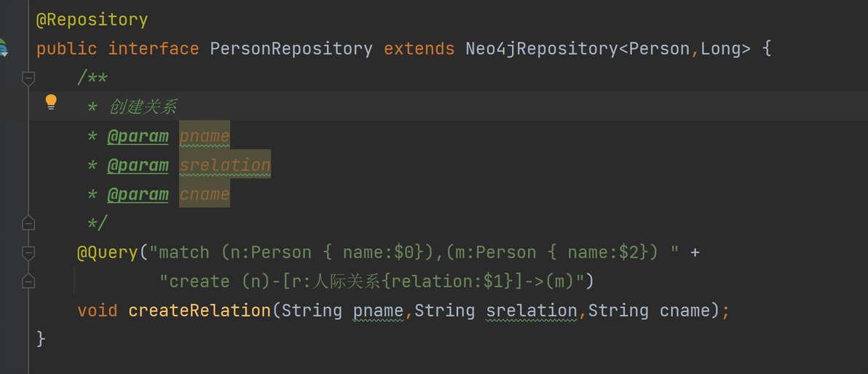
Task: Click the yellow lightbulb quick-fix icon
Action: (x=51, y=102)
